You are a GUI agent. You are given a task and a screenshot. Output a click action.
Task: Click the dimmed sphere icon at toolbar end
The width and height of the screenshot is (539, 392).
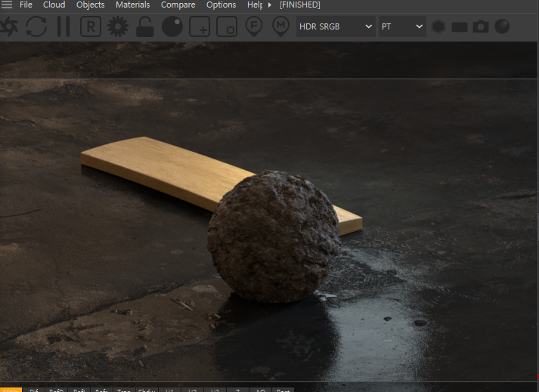point(502,26)
